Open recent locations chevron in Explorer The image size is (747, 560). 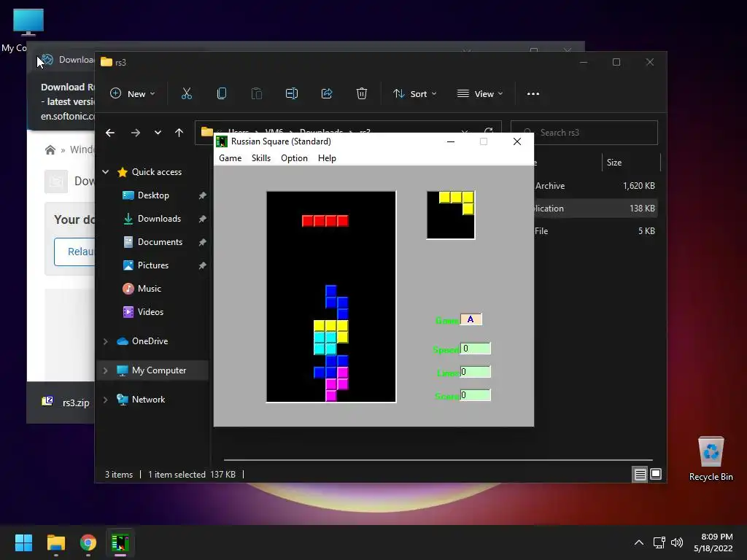tap(158, 133)
